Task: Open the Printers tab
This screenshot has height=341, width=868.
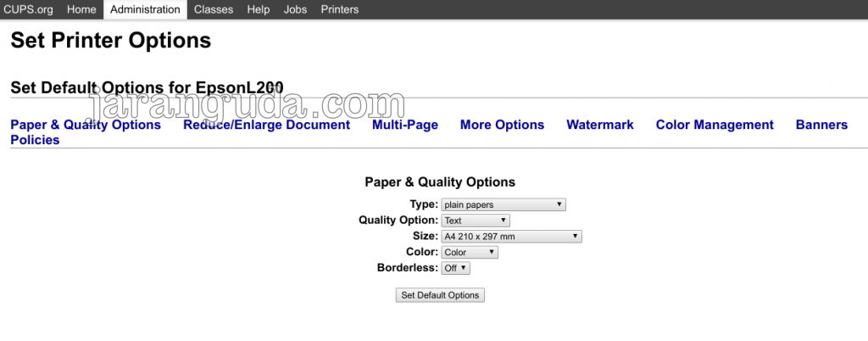Action: point(339,9)
